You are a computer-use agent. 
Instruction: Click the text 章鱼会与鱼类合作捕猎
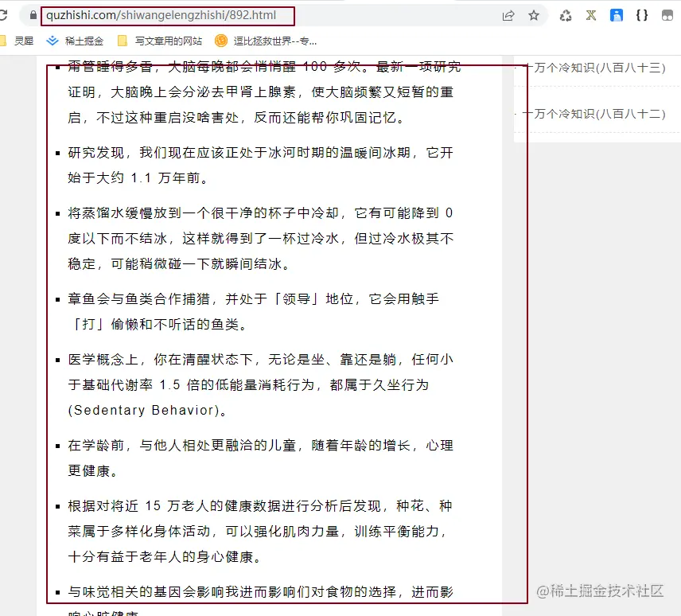point(139,299)
